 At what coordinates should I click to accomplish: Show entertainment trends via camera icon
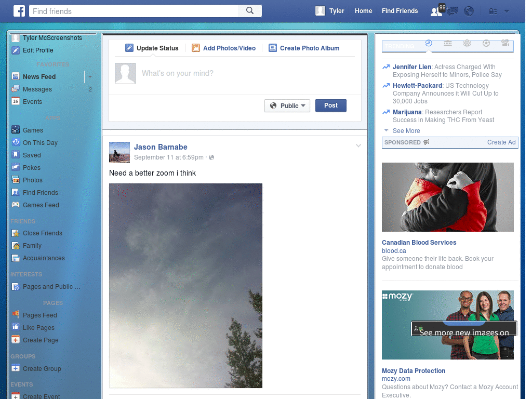click(506, 45)
